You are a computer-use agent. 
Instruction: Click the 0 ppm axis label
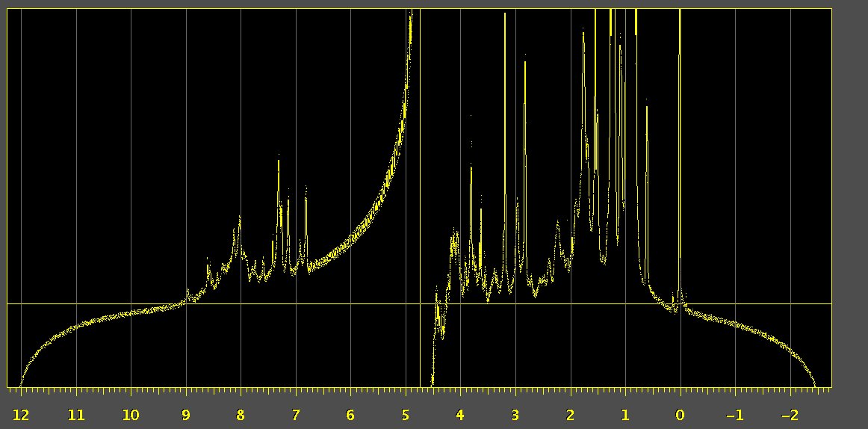680,416
